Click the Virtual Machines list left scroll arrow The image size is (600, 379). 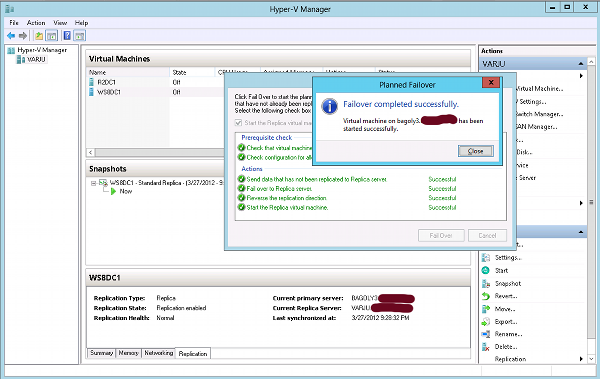[91, 152]
